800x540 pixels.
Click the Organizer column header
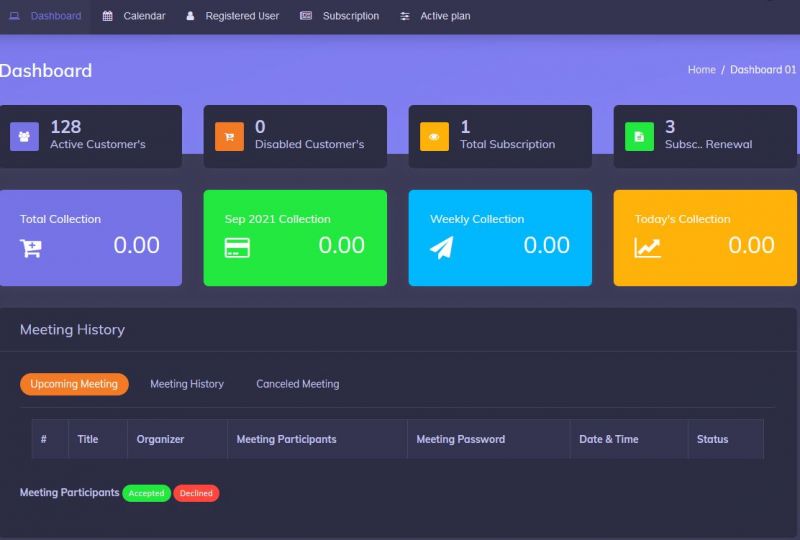(177, 439)
